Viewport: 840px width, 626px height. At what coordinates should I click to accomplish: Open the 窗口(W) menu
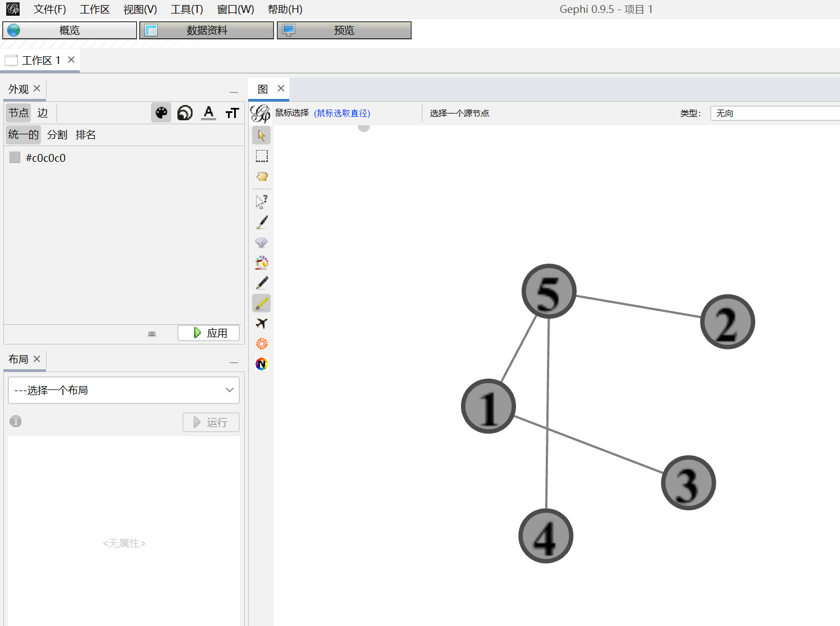(236, 10)
